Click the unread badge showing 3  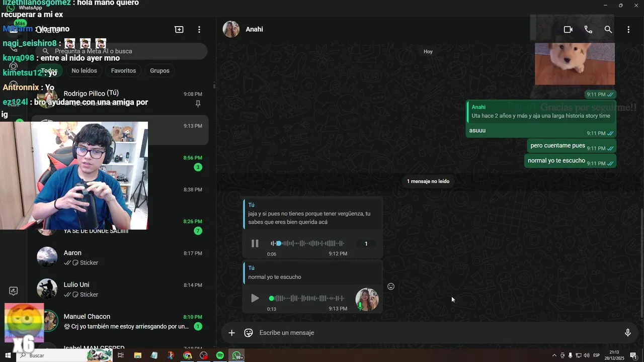pos(198,167)
